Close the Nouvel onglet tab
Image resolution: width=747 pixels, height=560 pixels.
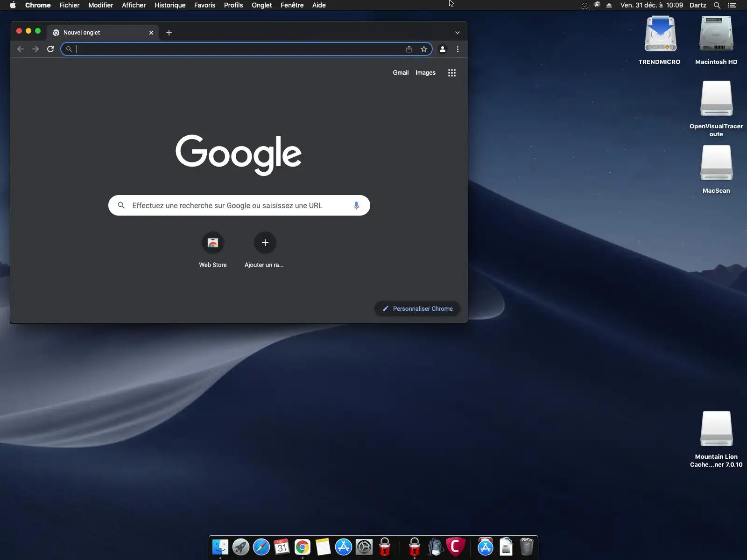point(151,33)
